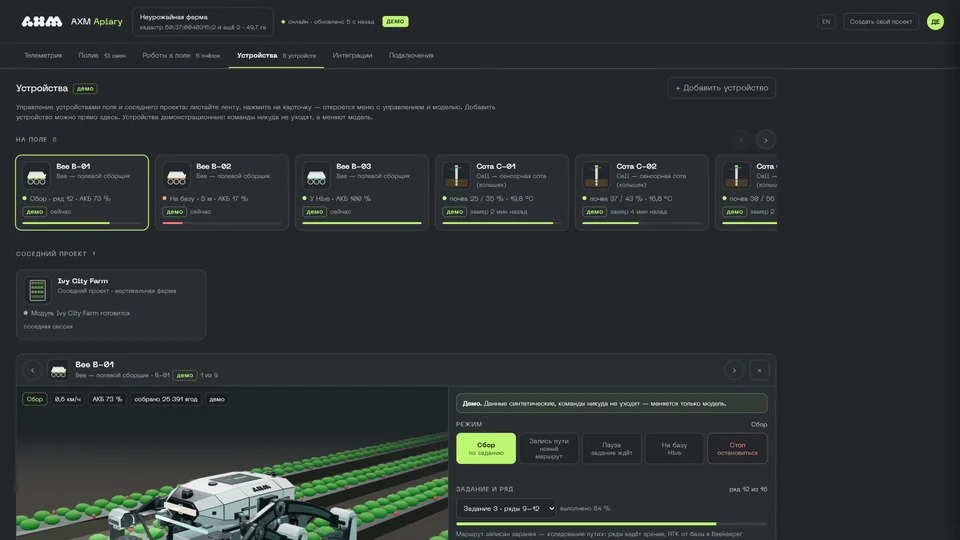
Task: Select Запись пути новый маршрут mode
Action: click(549, 448)
